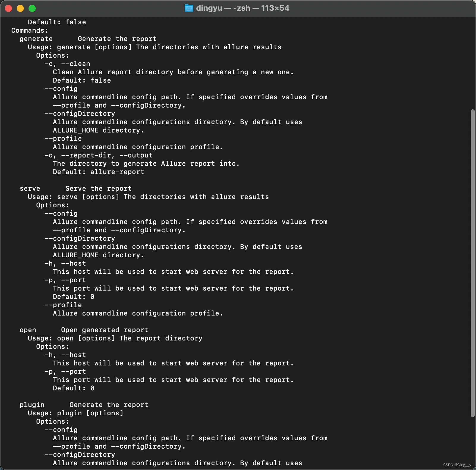
Task: Click '-h, --host' option under open
Action: pos(65,355)
